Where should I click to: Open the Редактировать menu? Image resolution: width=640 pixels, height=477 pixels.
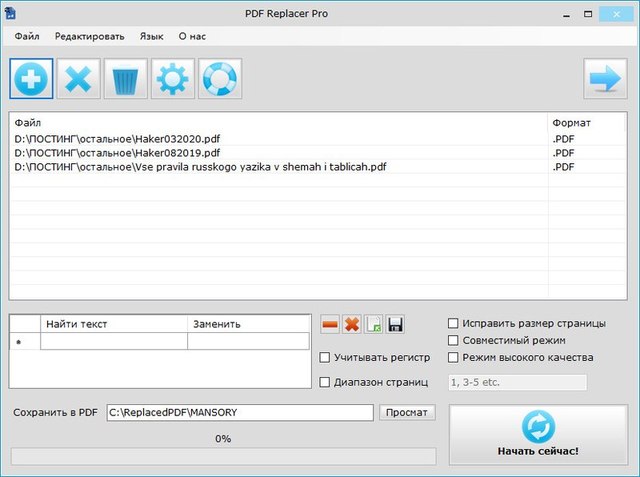89,36
